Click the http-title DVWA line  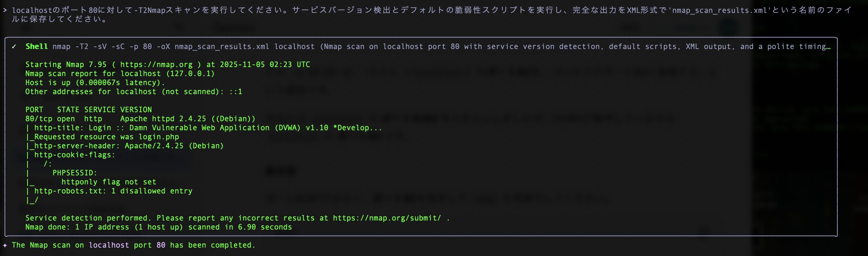208,128
